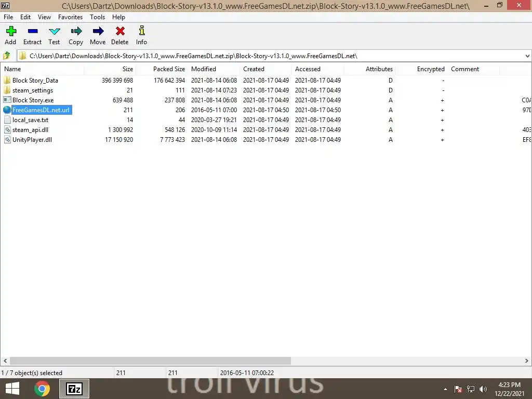Screen dimensions: 532x399
Task: Click the Action Center flag icon
Action: click(x=458, y=389)
